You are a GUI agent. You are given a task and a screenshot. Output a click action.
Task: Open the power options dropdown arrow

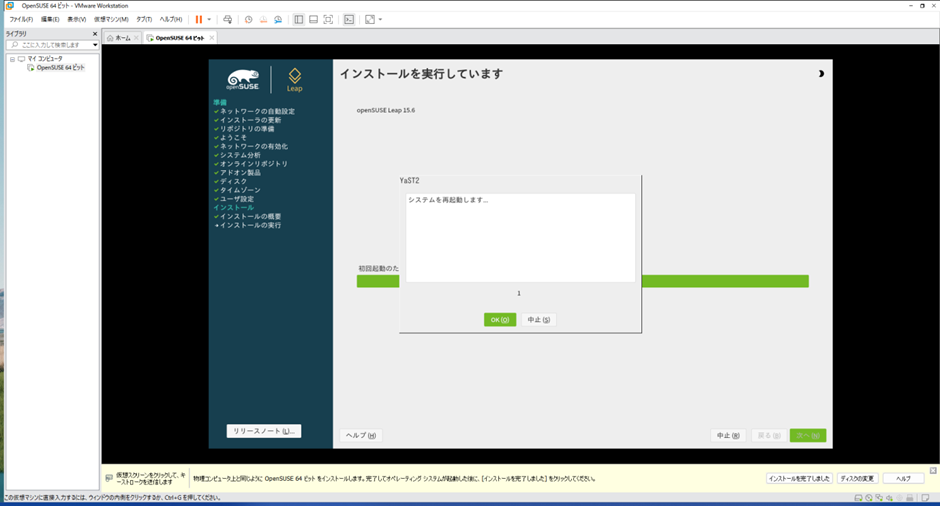(x=209, y=19)
